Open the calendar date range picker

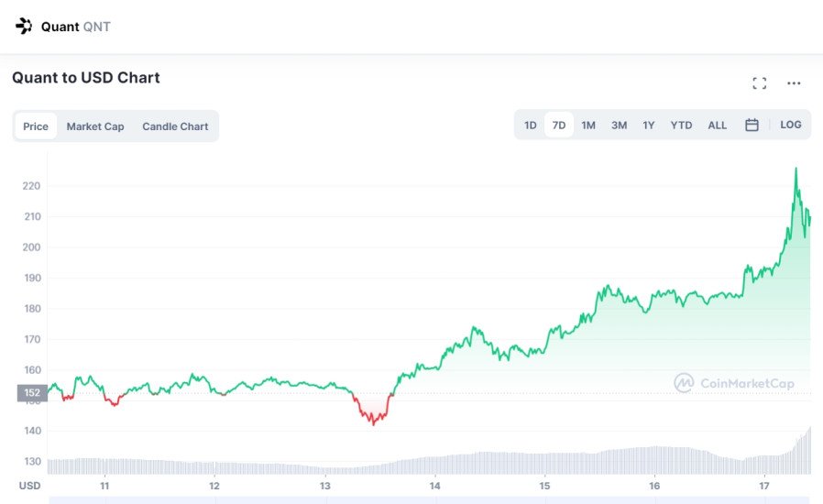[x=752, y=125]
